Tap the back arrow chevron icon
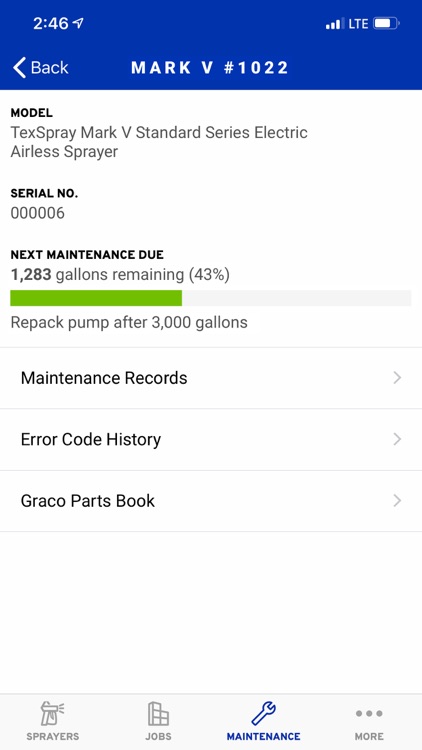422x750 pixels. click(x=19, y=67)
